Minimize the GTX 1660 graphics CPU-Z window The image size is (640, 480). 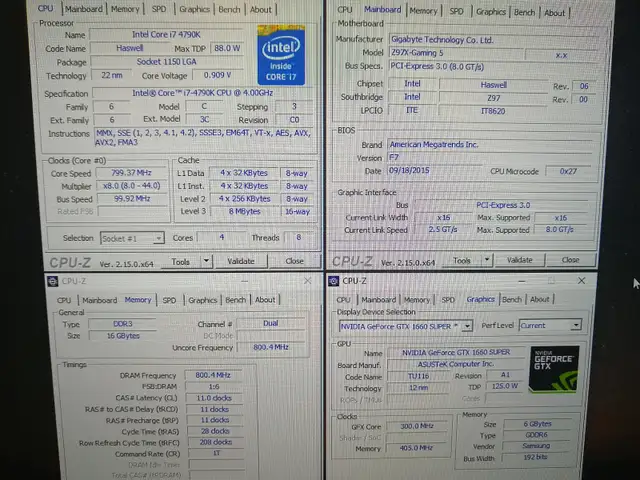(x=522, y=281)
